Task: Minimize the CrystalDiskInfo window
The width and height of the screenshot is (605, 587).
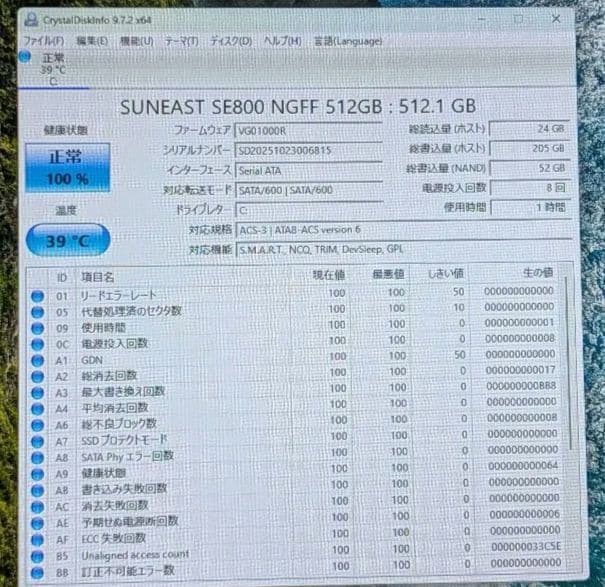Action: pos(482,19)
